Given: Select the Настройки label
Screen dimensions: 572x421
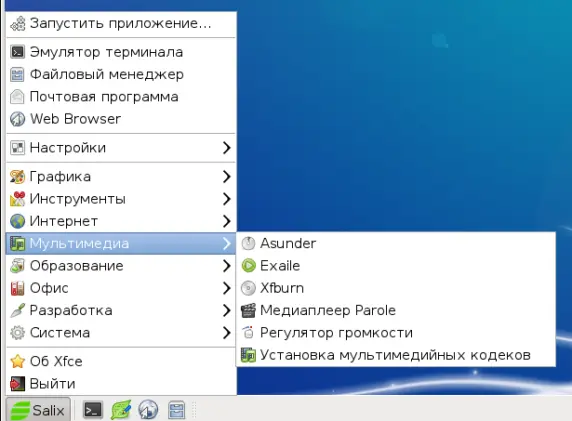Looking at the screenshot, I should click(68, 148).
